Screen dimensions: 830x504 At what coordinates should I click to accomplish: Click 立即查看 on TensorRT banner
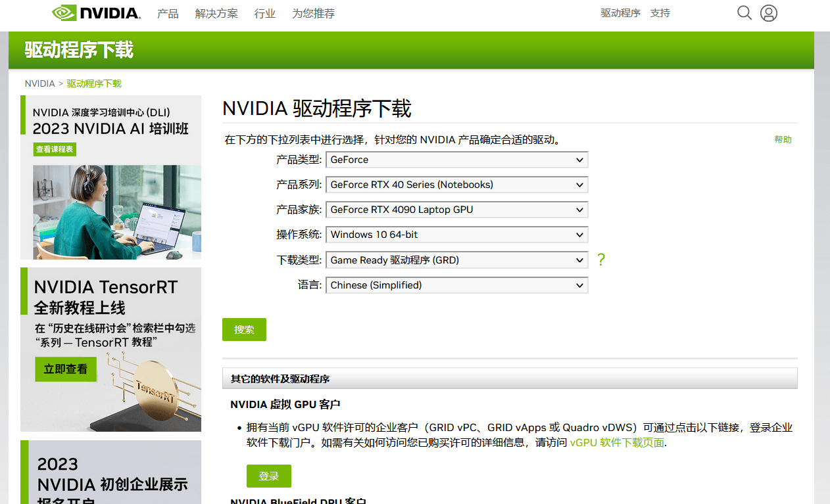pos(65,369)
